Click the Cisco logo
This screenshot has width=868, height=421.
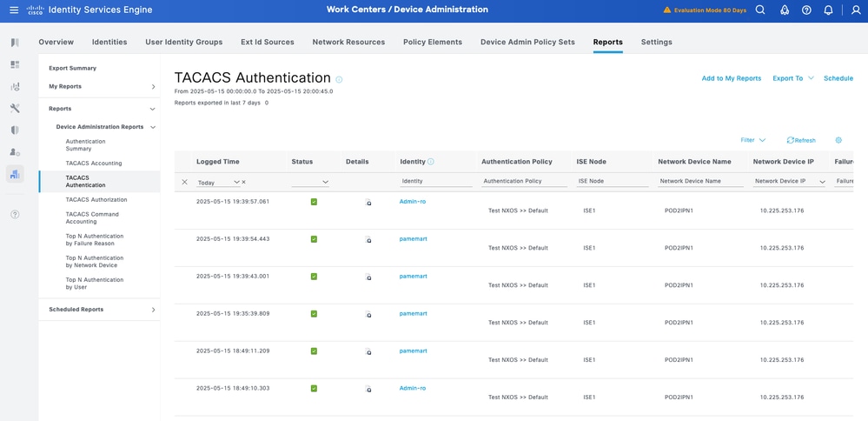point(35,10)
